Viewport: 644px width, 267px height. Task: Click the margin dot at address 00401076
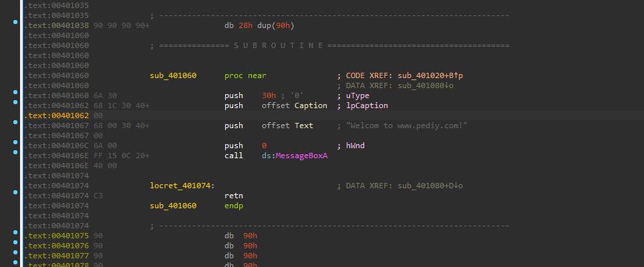(x=15, y=246)
